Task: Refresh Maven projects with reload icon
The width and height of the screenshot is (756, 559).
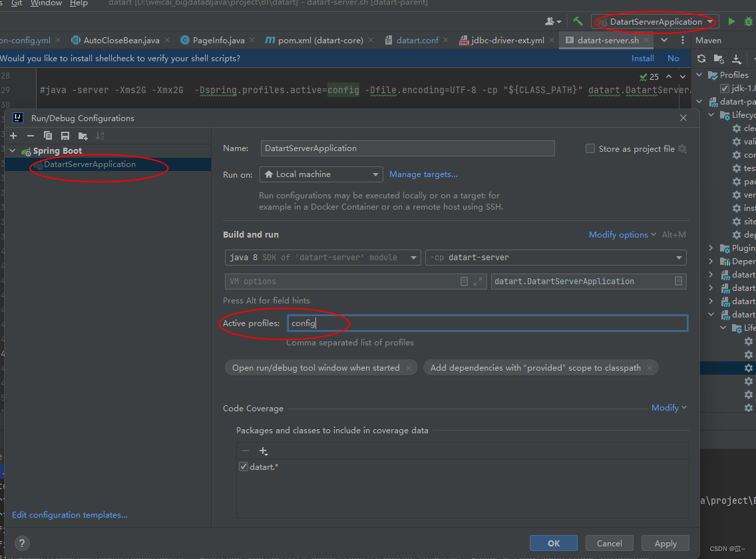Action: pos(701,59)
